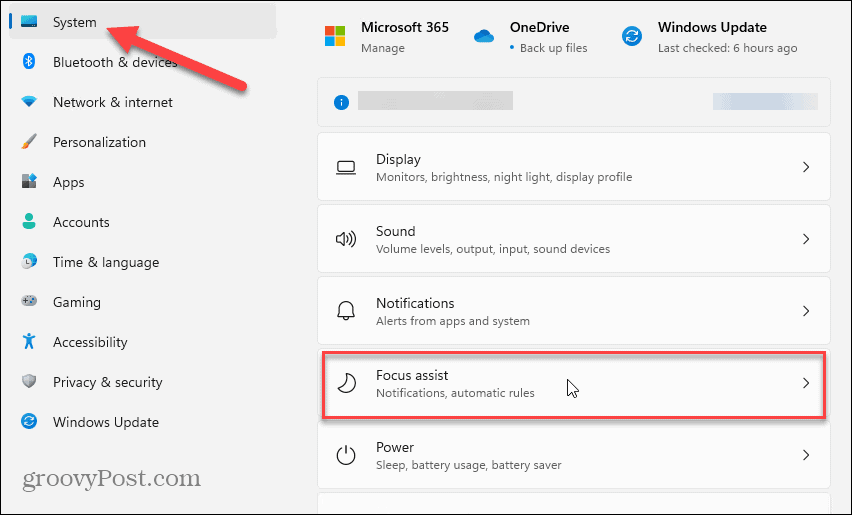Open the OneDrive heading
852x515 pixels.
(x=540, y=27)
